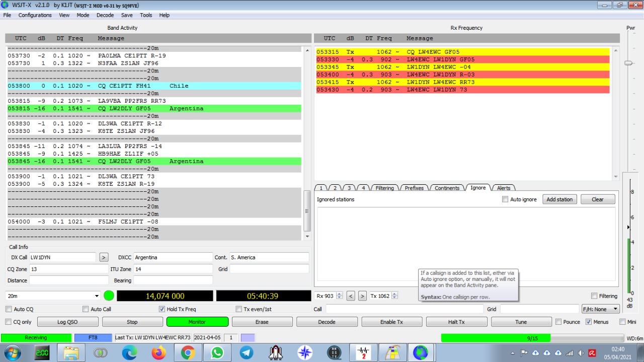
Task: Switch to the Alerts tab
Action: (x=504, y=188)
